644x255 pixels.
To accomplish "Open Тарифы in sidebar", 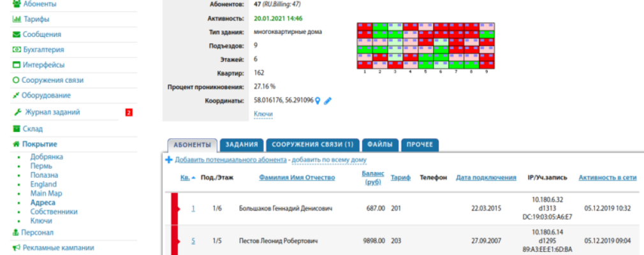I will [36, 19].
